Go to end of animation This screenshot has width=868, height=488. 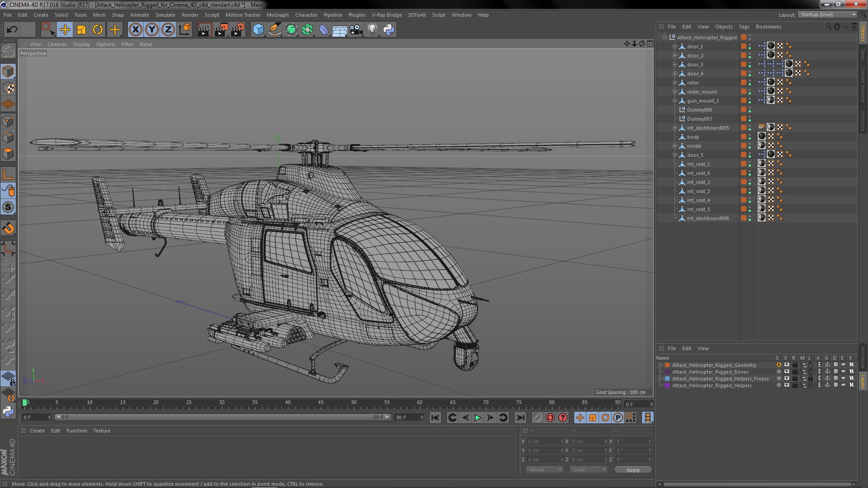(520, 418)
